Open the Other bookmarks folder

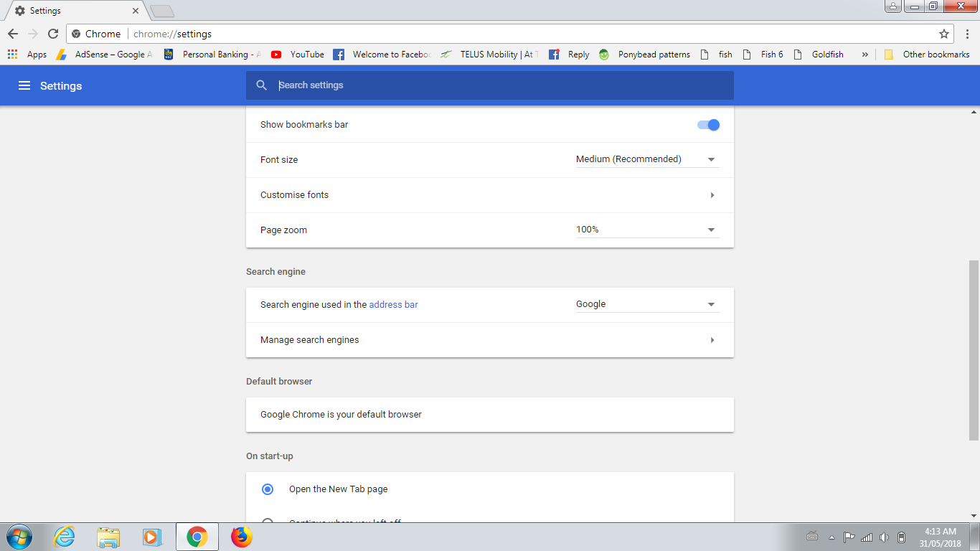click(x=927, y=55)
